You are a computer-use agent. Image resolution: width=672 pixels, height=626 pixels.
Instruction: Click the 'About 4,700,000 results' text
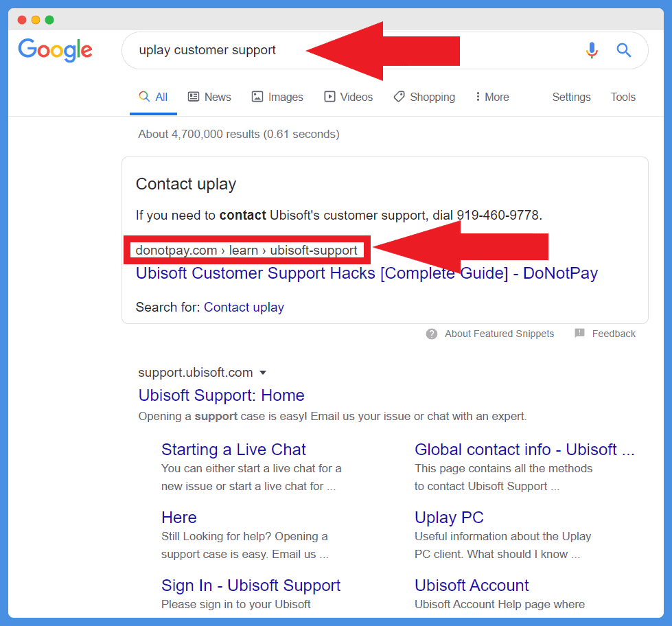coord(239,134)
